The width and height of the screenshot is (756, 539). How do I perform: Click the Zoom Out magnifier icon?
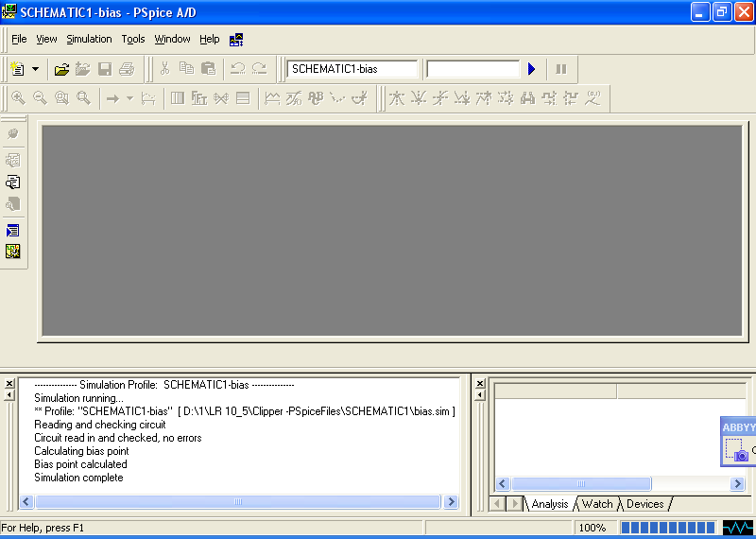[x=40, y=98]
